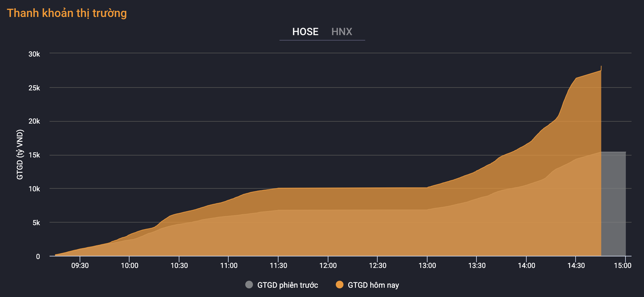644x297 pixels.
Task: Click the 'GTGD (tỷ VND)' axis title
Action: pos(20,155)
